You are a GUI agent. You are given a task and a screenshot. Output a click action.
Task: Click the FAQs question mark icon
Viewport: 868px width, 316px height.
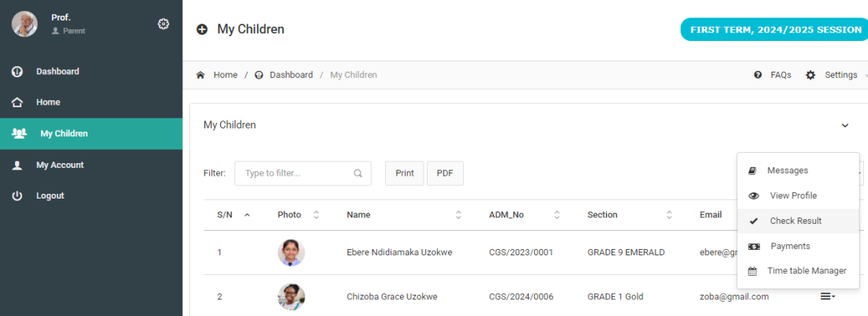(758, 75)
